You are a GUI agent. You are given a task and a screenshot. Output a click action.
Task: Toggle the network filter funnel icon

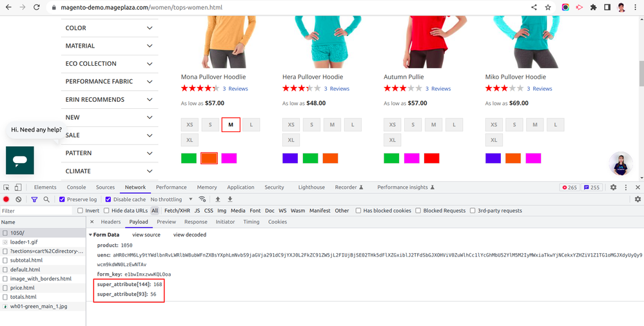pyautogui.click(x=34, y=200)
